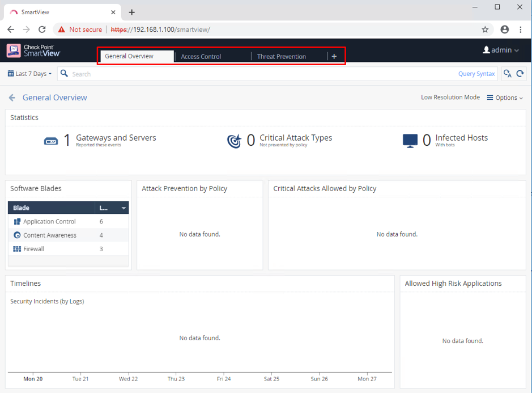Viewport: 532px width, 393px height.
Task: Click the Firewall log count 3
Action: 101,249
